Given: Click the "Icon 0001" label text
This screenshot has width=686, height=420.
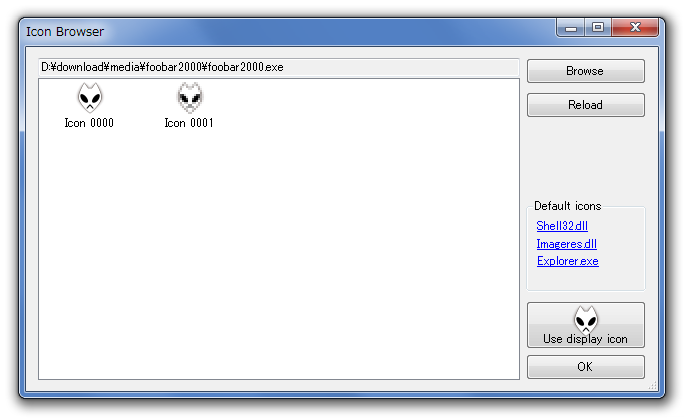Looking at the screenshot, I should (189, 123).
